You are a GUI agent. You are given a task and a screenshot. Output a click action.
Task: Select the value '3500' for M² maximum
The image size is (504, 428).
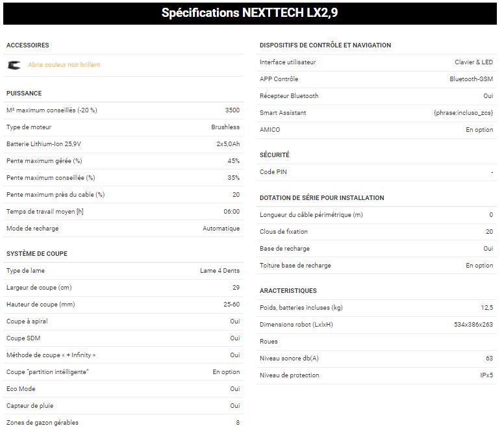coord(233,110)
